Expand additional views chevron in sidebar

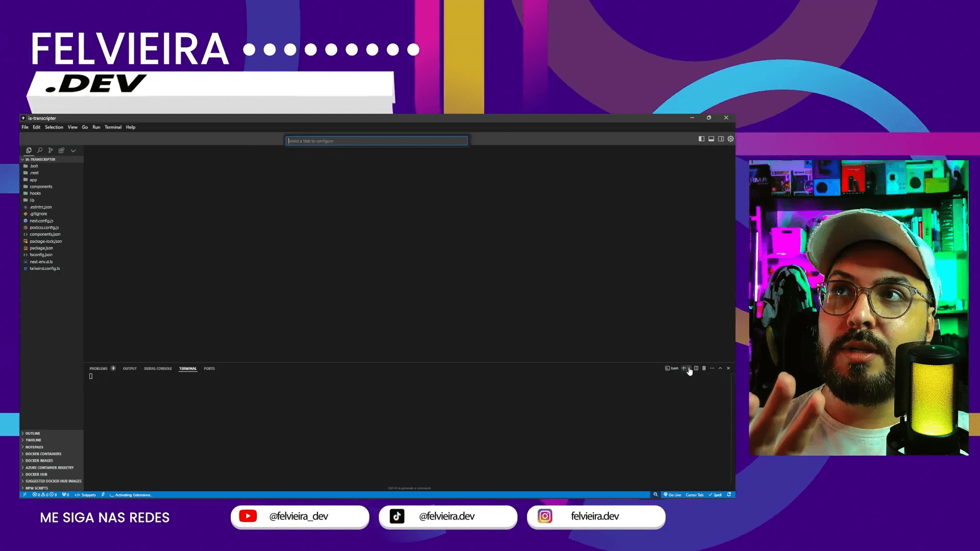(73, 151)
